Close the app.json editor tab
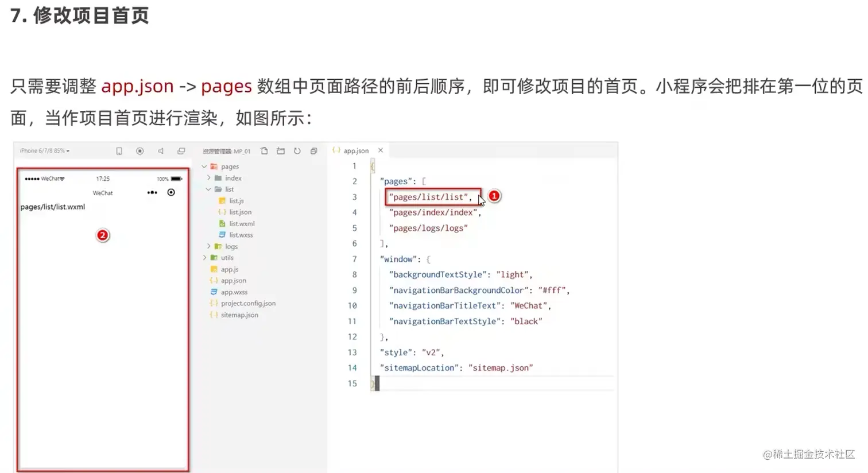868x473 pixels. click(381, 150)
